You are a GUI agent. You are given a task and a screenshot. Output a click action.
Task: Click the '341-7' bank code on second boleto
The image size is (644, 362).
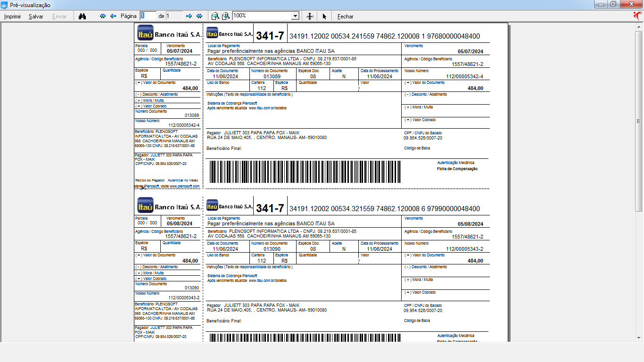(270, 208)
